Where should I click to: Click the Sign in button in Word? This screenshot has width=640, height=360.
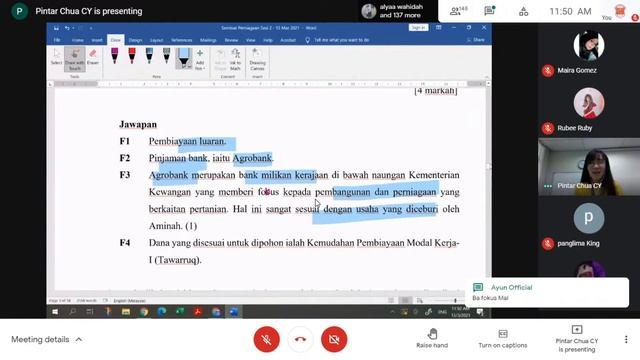pos(418,27)
